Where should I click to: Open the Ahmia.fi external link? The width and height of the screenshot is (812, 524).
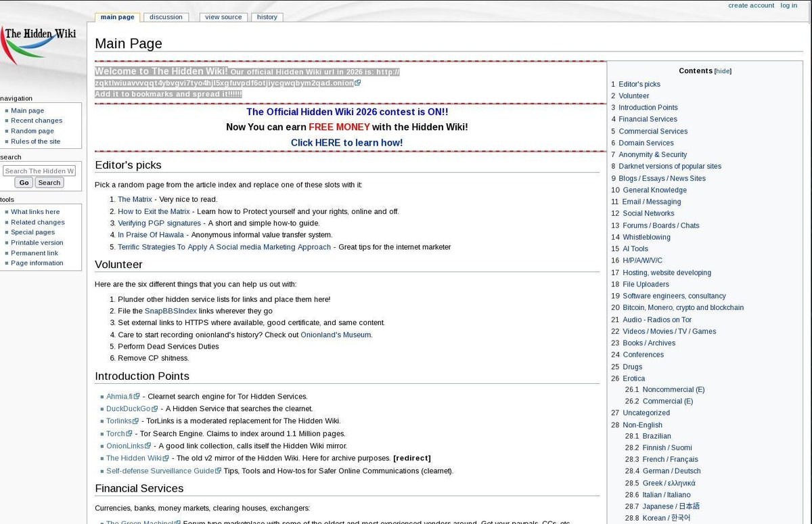coord(122,396)
